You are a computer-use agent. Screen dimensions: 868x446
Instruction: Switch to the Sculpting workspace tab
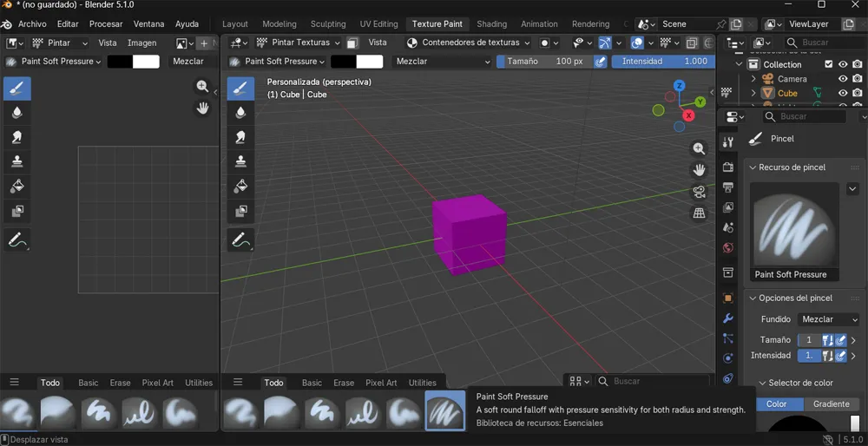(x=328, y=24)
